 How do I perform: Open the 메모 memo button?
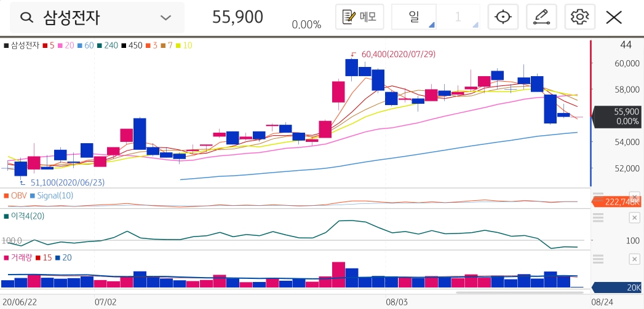click(x=359, y=17)
